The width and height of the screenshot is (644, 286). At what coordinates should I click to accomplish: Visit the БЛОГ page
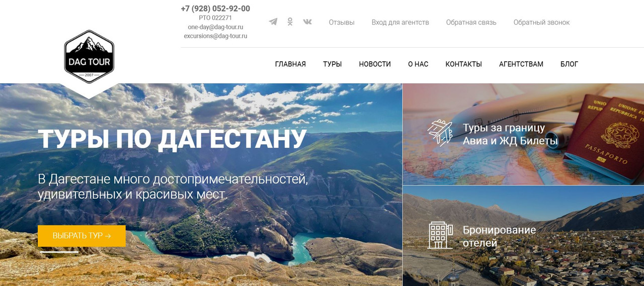(569, 64)
